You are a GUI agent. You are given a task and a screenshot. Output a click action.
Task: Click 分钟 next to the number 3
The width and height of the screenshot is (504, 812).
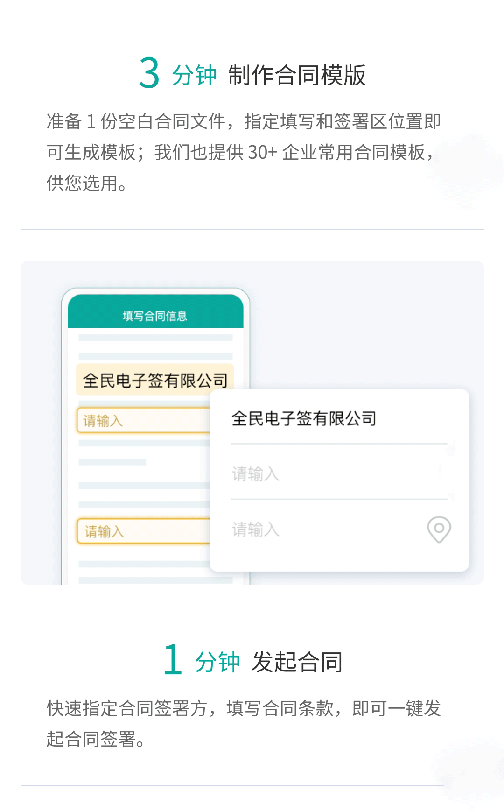(x=194, y=75)
